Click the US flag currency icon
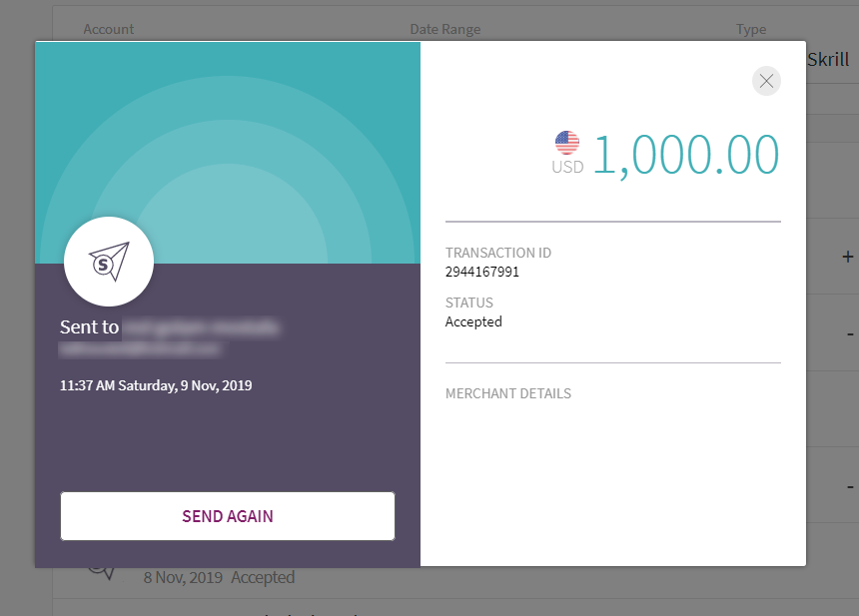Image resolution: width=859 pixels, height=616 pixels. tap(567, 143)
